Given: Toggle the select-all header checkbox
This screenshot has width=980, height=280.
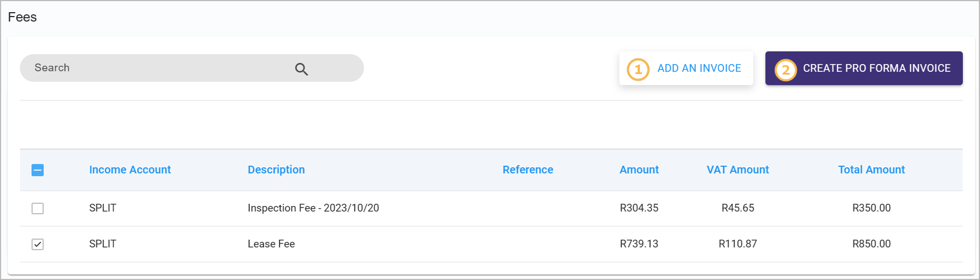Looking at the screenshot, I should 38,170.
